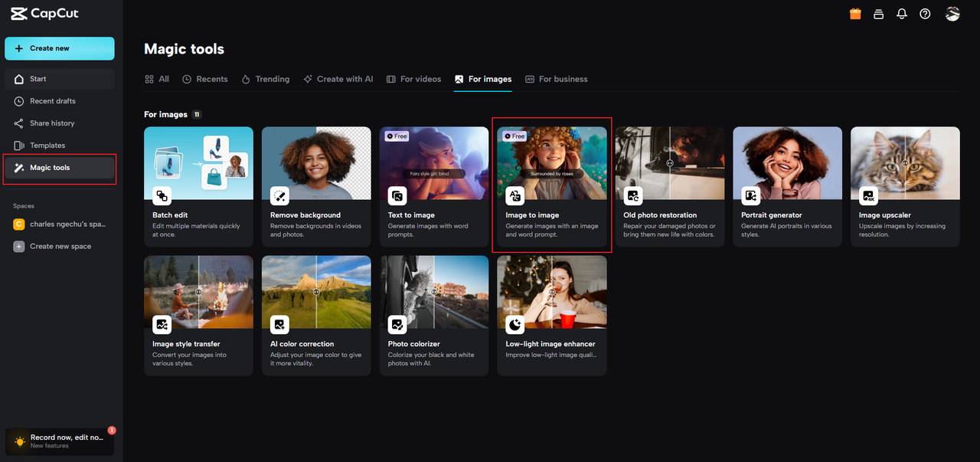
Task: Switch to the Create with AI tab
Action: tap(338, 79)
